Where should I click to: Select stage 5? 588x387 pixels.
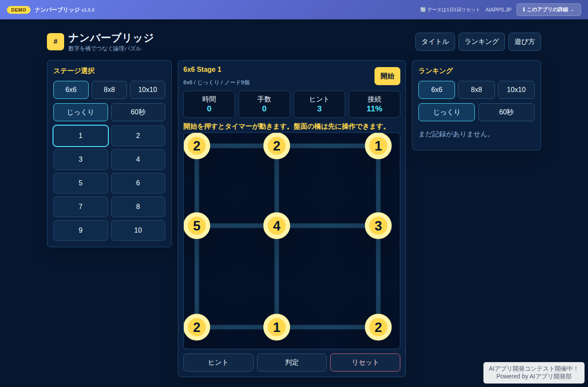coord(80,183)
